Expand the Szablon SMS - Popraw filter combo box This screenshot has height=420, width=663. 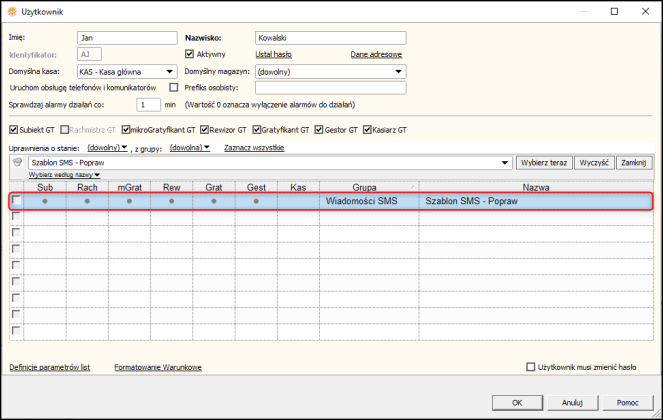coord(505,163)
